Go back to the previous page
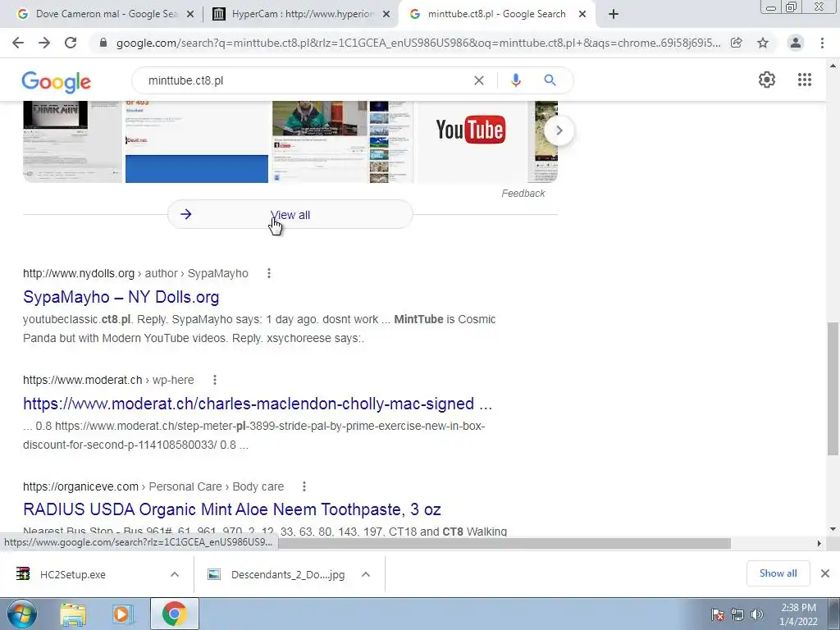The width and height of the screenshot is (840, 630). click(18, 43)
